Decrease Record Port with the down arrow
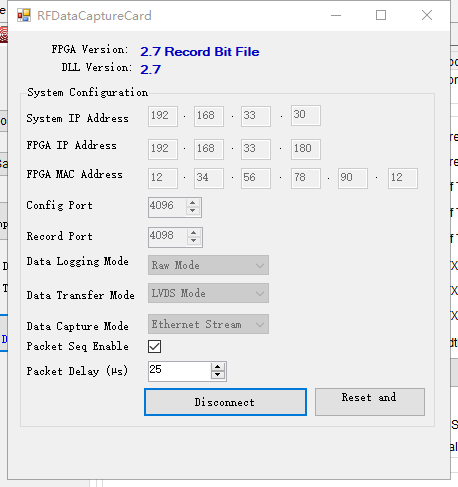458x487 pixels. 194,241
